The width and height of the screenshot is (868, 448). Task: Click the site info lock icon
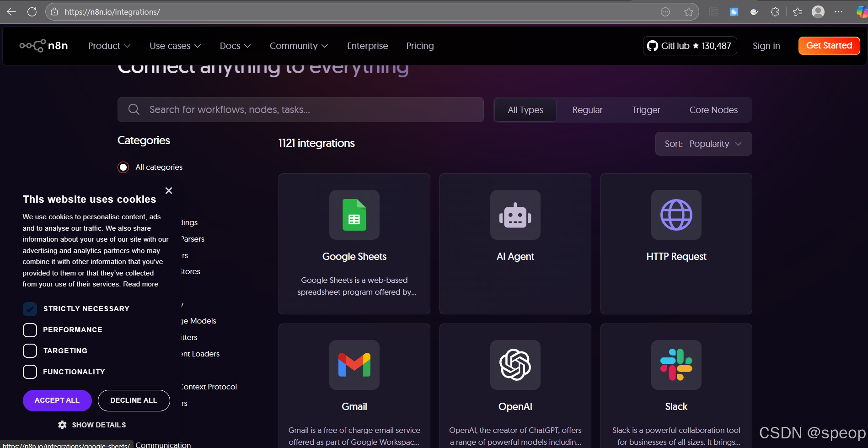[54, 12]
